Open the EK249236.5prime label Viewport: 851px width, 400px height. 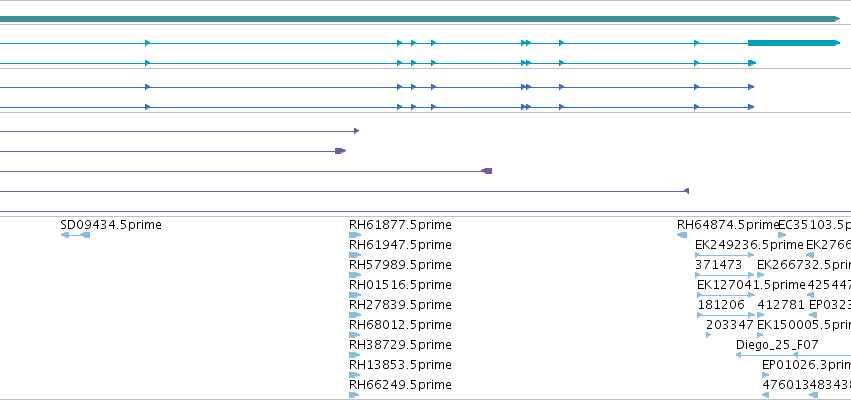pyautogui.click(x=749, y=245)
